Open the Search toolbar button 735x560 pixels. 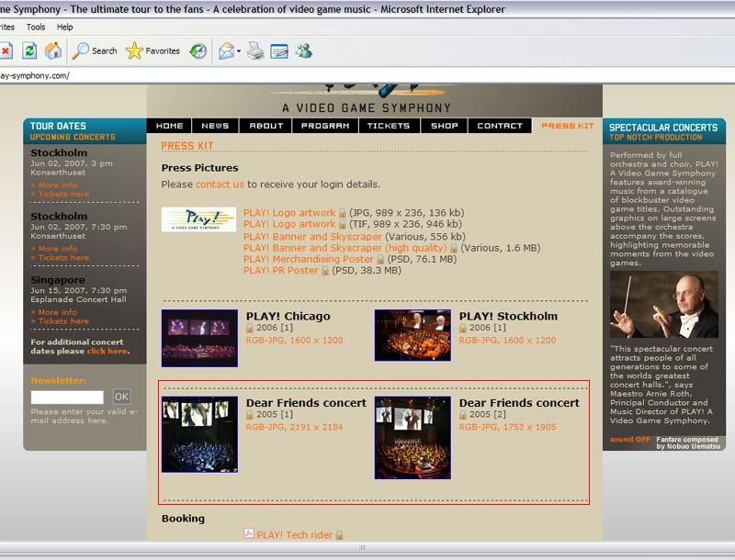click(x=95, y=50)
